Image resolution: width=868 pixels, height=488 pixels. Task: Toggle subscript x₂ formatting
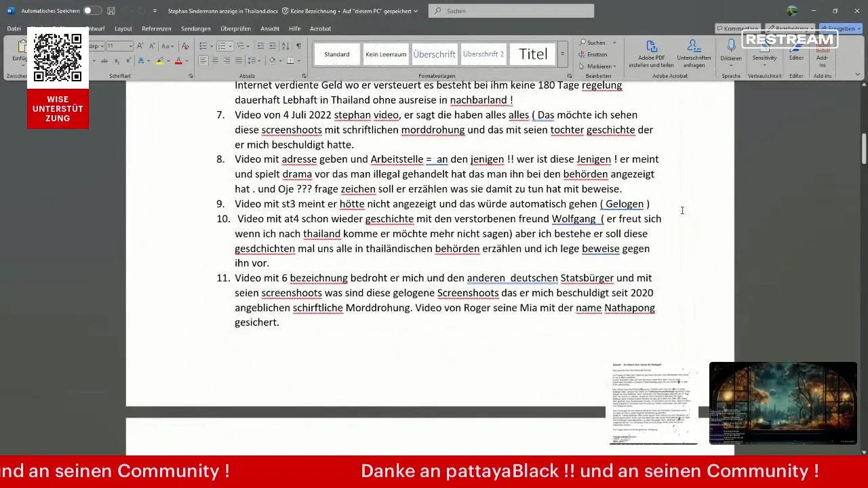[116, 60]
